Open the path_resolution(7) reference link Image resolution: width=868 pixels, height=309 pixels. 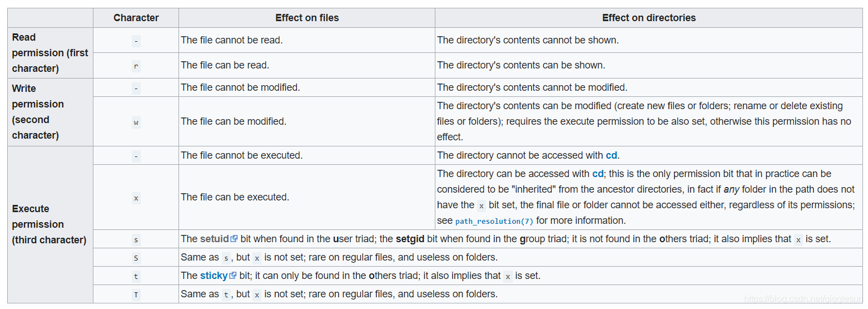[494, 221]
